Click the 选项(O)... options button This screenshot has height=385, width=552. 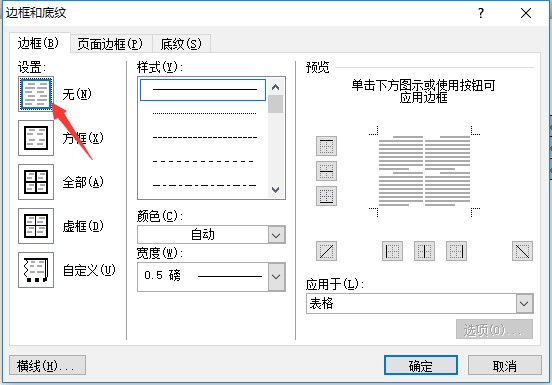(494, 330)
